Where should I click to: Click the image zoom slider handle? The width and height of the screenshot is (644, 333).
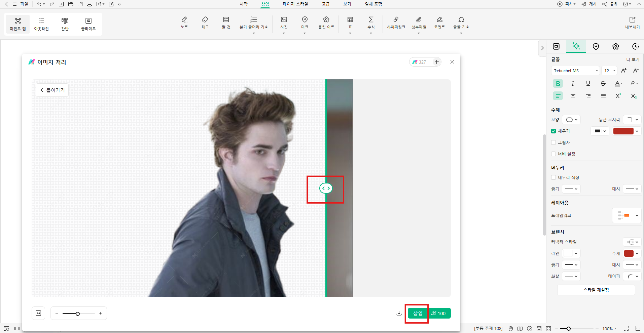click(x=78, y=314)
